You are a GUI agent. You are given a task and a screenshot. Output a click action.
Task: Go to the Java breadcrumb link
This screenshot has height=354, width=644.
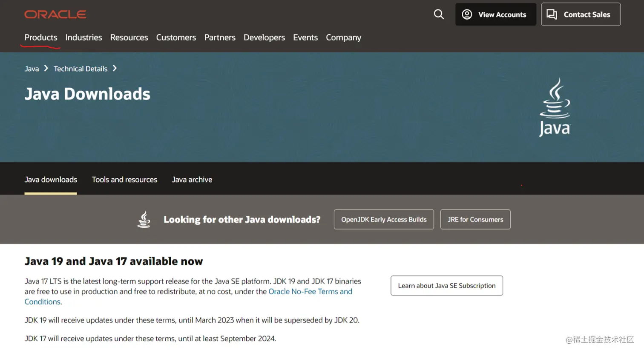coord(32,69)
